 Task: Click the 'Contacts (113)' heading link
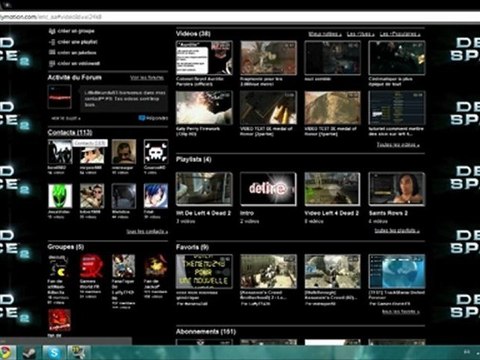[70, 132]
